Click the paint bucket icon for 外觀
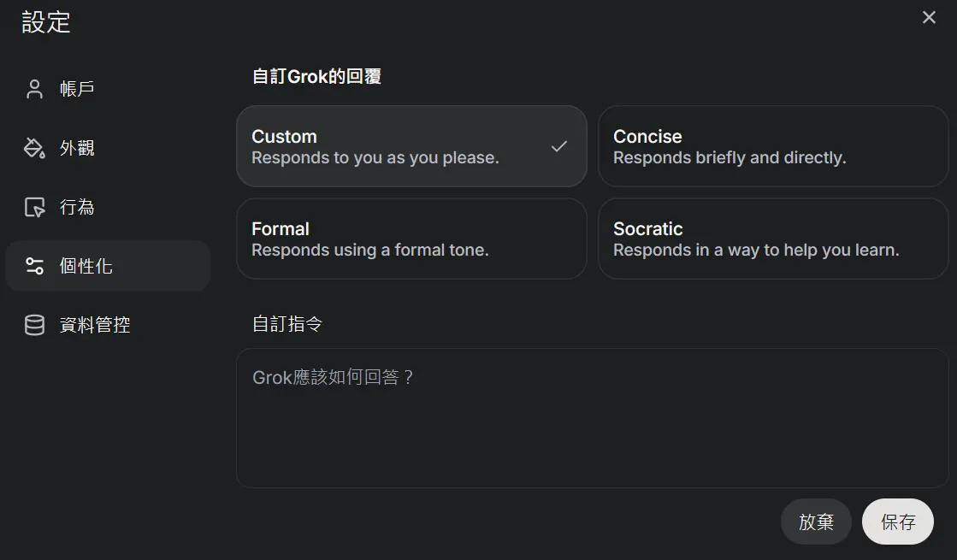 point(34,148)
